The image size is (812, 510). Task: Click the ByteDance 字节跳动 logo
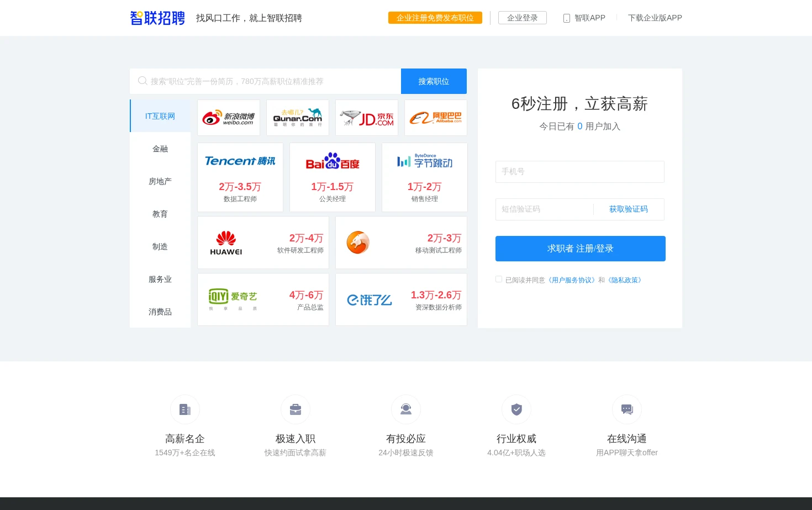click(x=425, y=161)
